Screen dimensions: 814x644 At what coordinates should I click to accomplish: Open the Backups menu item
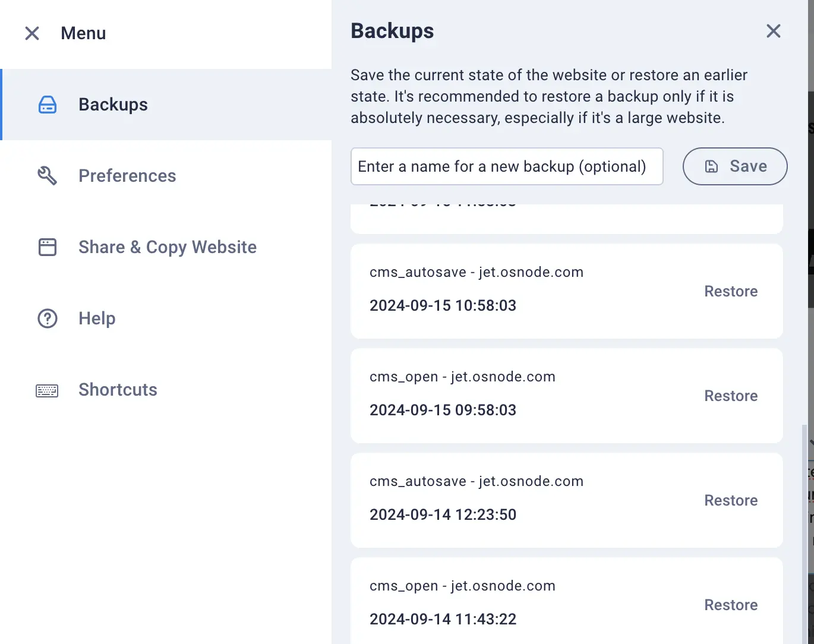click(x=166, y=105)
